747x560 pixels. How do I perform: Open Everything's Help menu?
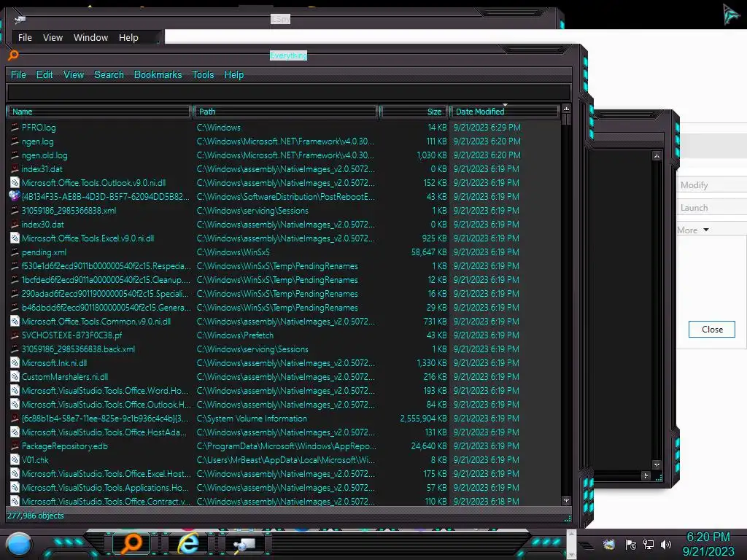[234, 75]
